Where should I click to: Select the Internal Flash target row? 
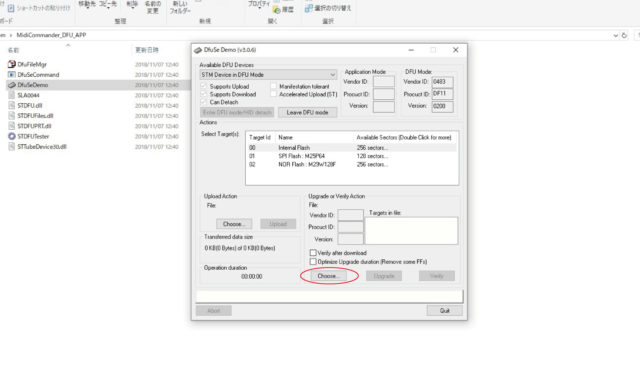pyautogui.click(x=351, y=148)
